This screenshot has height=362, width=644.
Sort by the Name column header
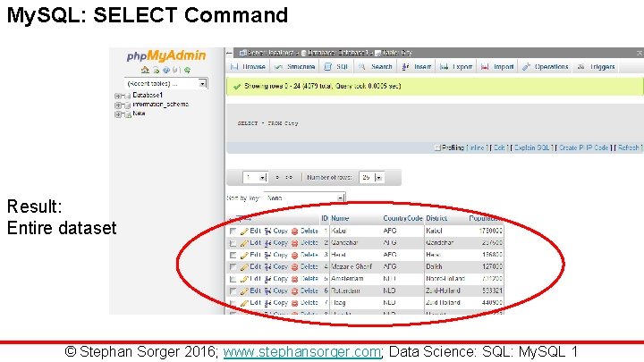click(x=340, y=218)
